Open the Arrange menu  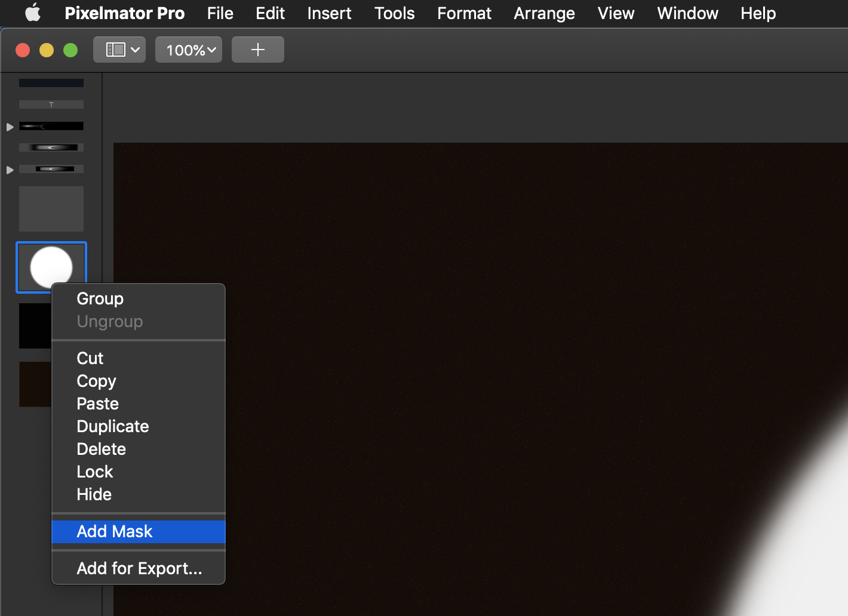point(544,13)
